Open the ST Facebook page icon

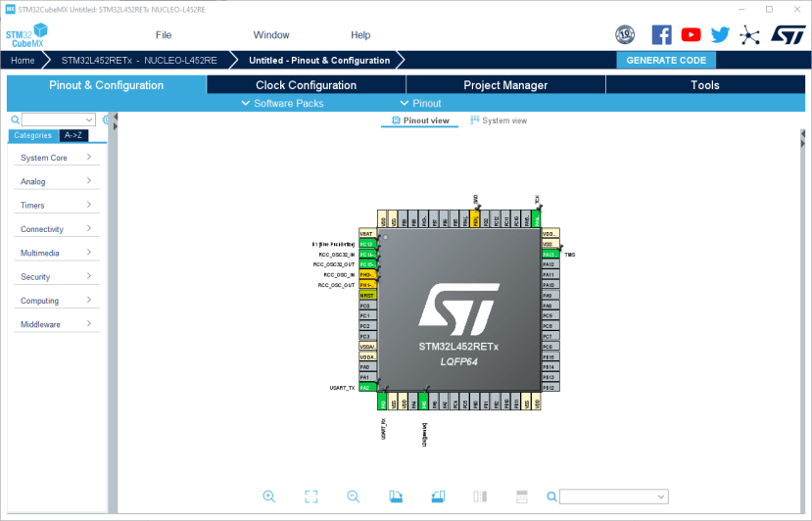[x=661, y=34]
